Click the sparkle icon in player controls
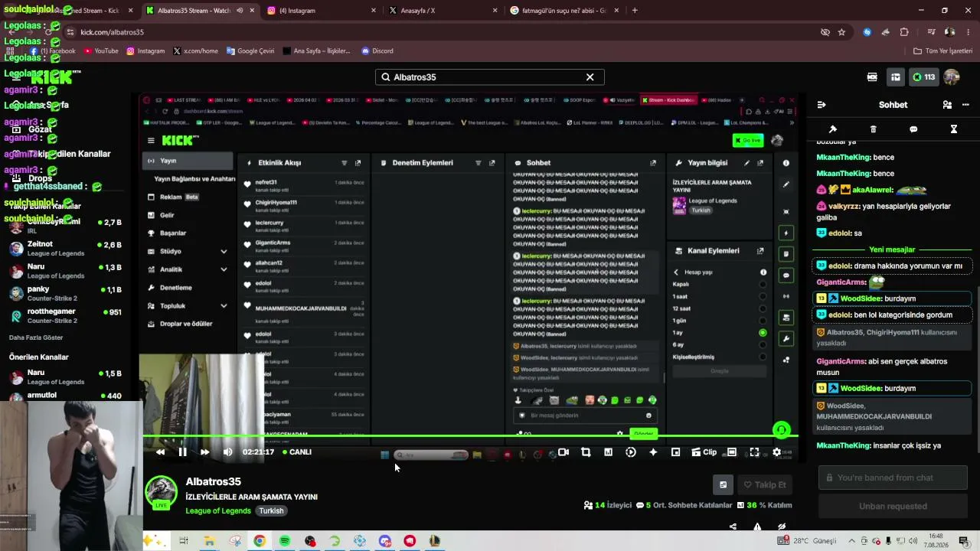980x551 pixels. coord(653,452)
